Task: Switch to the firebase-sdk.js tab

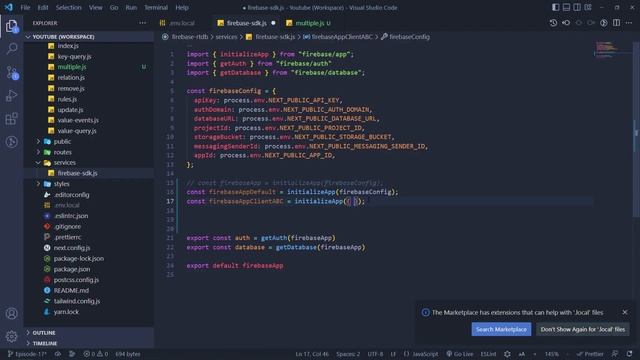Action: tap(247, 23)
